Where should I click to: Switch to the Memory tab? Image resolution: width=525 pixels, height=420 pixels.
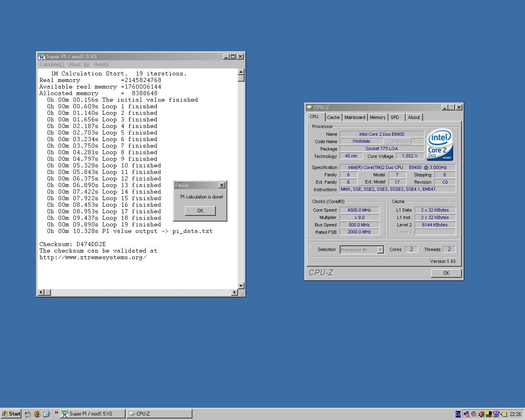tap(378, 117)
